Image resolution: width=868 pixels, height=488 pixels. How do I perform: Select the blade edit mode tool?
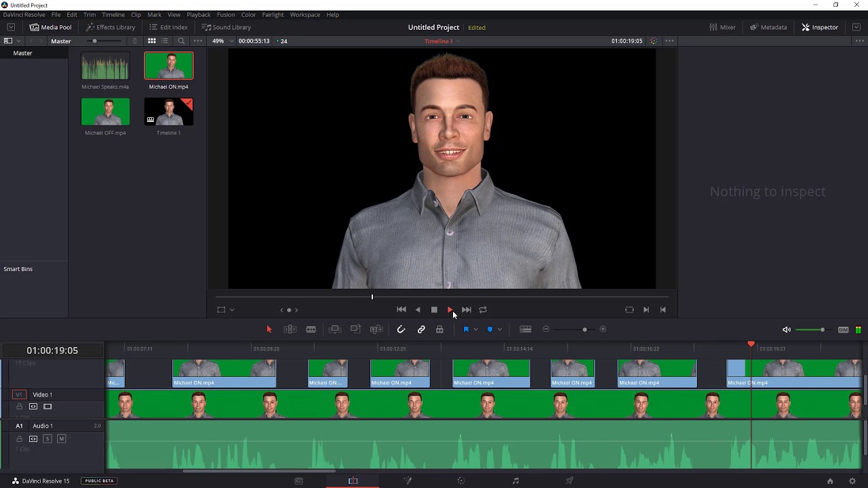pos(311,329)
